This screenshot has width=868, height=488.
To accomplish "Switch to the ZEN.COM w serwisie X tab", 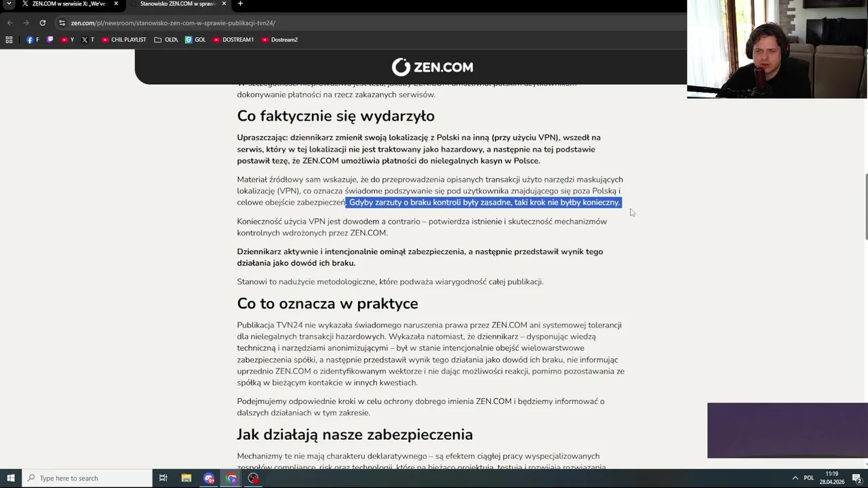I will click(x=68, y=4).
